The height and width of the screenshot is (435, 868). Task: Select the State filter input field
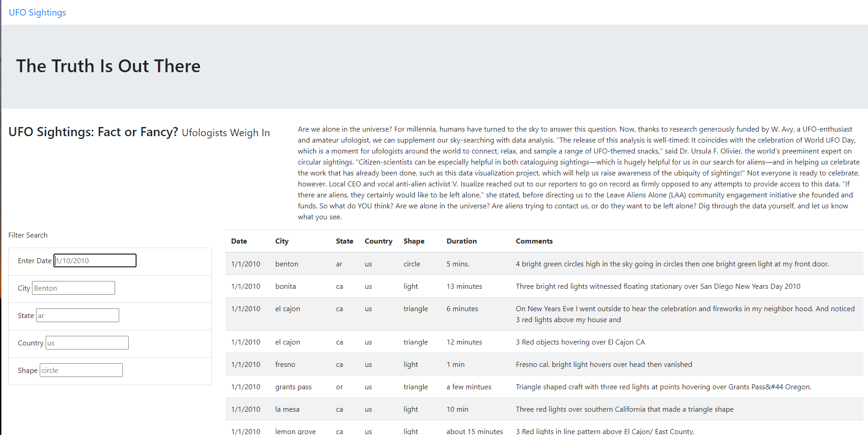pyautogui.click(x=77, y=315)
